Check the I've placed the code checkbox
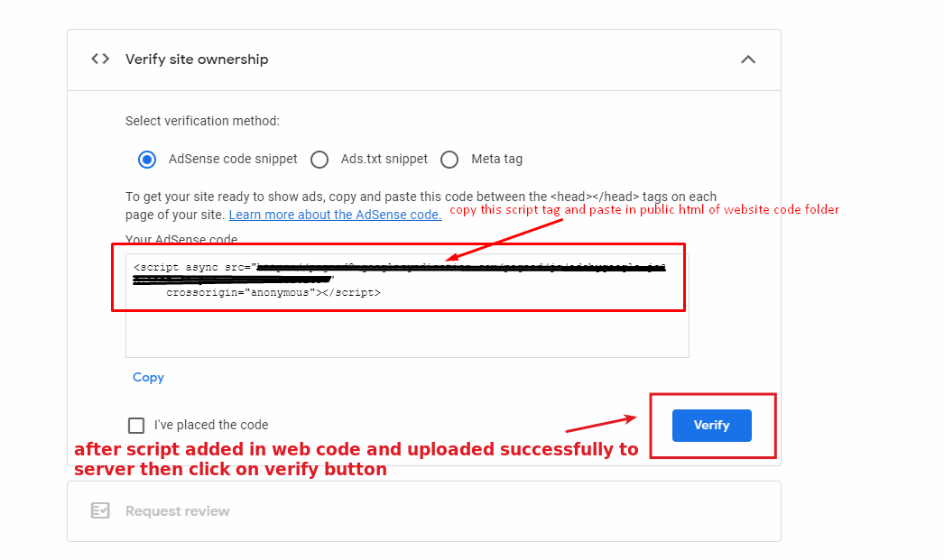The height and width of the screenshot is (560, 944). (136, 425)
